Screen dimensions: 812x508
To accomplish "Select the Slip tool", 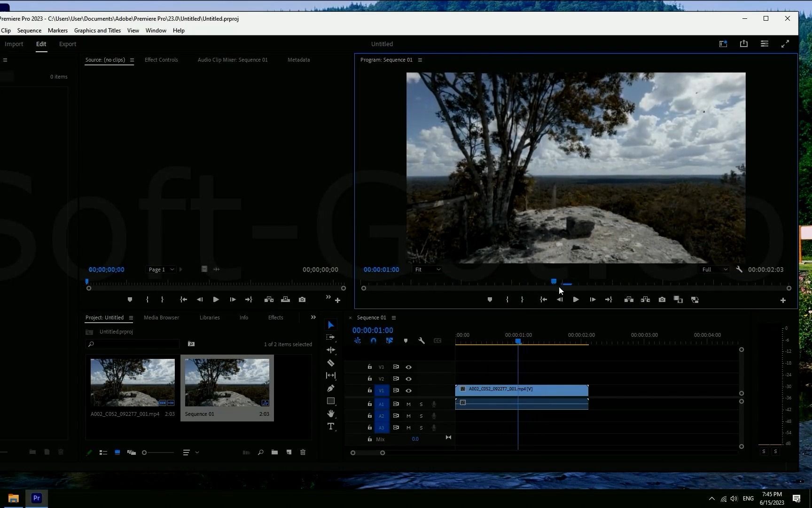I will (331, 375).
